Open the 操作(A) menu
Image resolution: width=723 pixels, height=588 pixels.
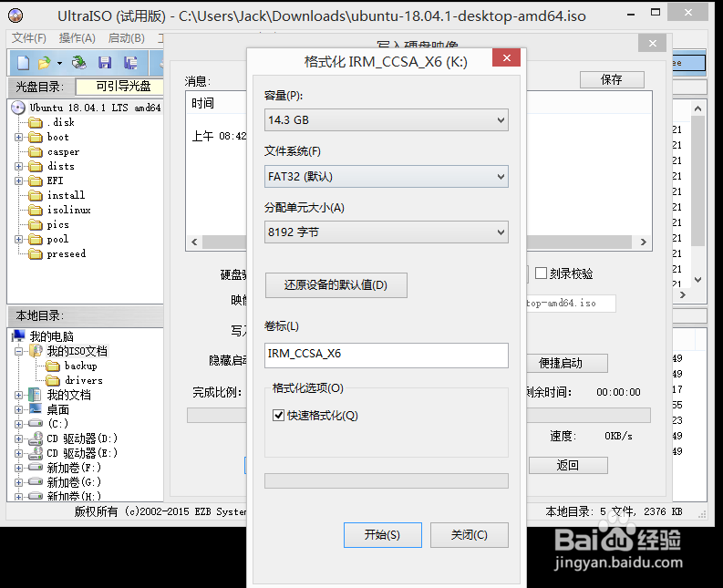pos(77,37)
